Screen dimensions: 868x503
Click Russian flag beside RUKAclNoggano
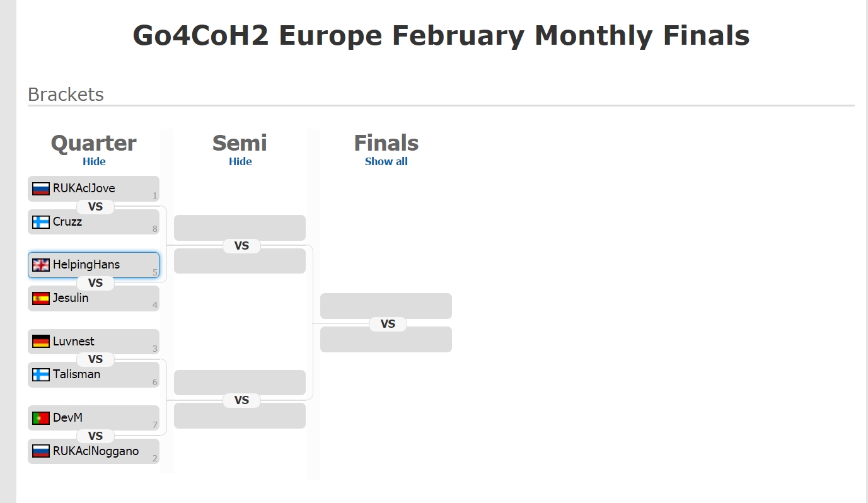pyautogui.click(x=41, y=451)
